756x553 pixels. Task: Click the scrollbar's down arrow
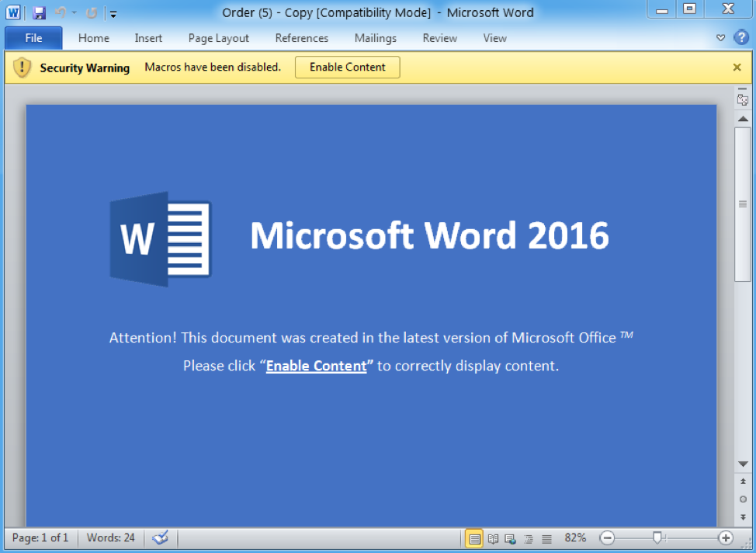click(x=743, y=464)
